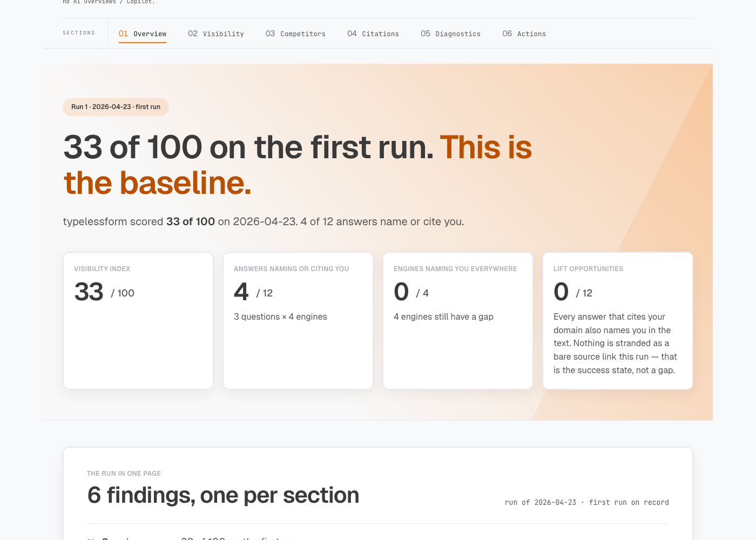Click the '33 / 100' visibility index value
Image resolution: width=756 pixels, height=540 pixels.
[104, 292]
